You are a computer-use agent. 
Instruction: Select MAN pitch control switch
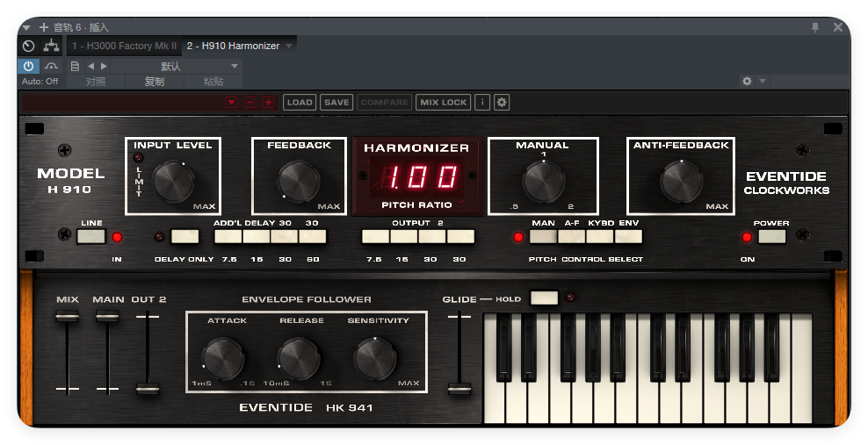tap(544, 237)
